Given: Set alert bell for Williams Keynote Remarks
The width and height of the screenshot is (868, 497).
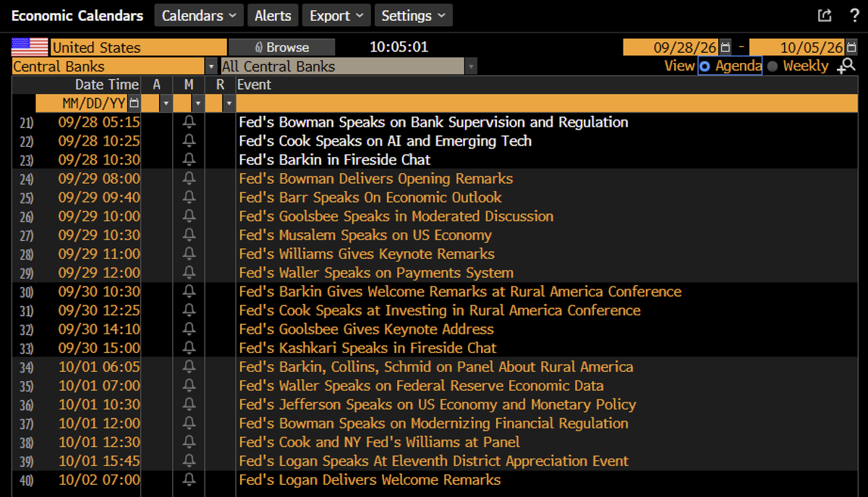Looking at the screenshot, I should pyautogui.click(x=189, y=254).
